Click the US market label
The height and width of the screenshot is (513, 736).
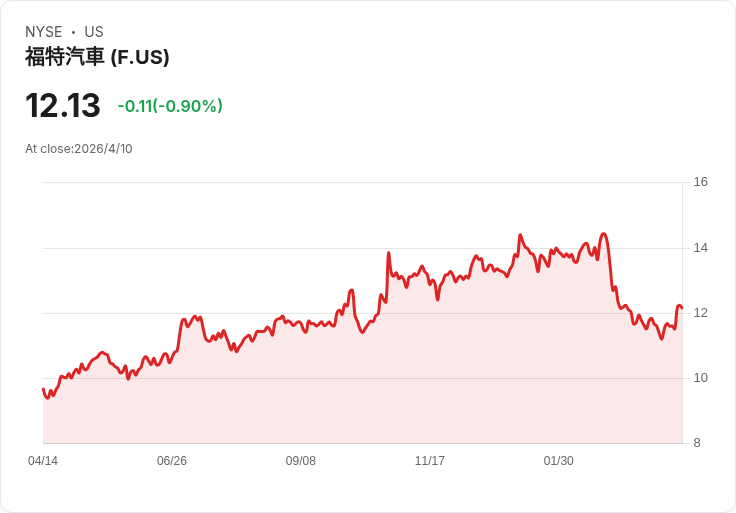click(94, 32)
